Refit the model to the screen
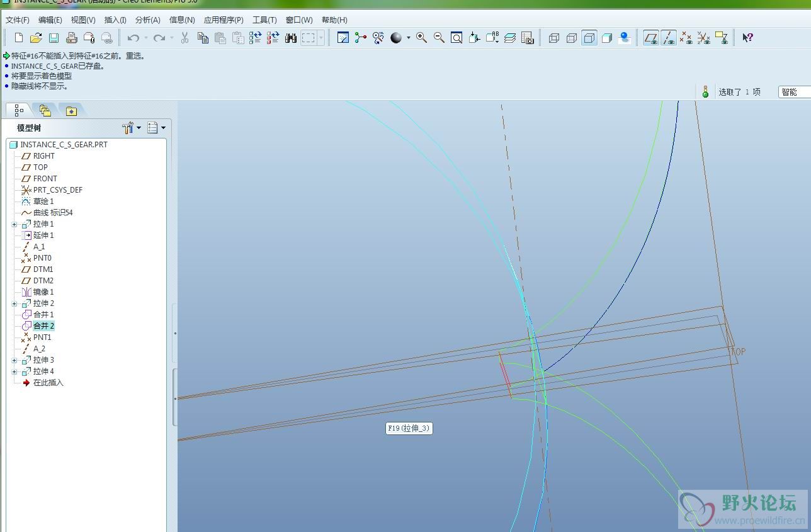This screenshot has height=532, width=811. click(457, 38)
